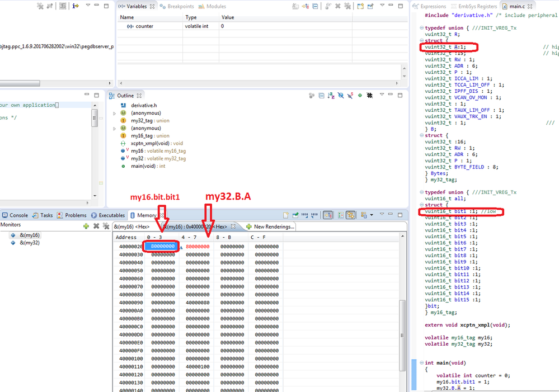Click Show Type Names icon in Variables toolbar
The height and width of the screenshot is (392, 559).
coord(295,6)
